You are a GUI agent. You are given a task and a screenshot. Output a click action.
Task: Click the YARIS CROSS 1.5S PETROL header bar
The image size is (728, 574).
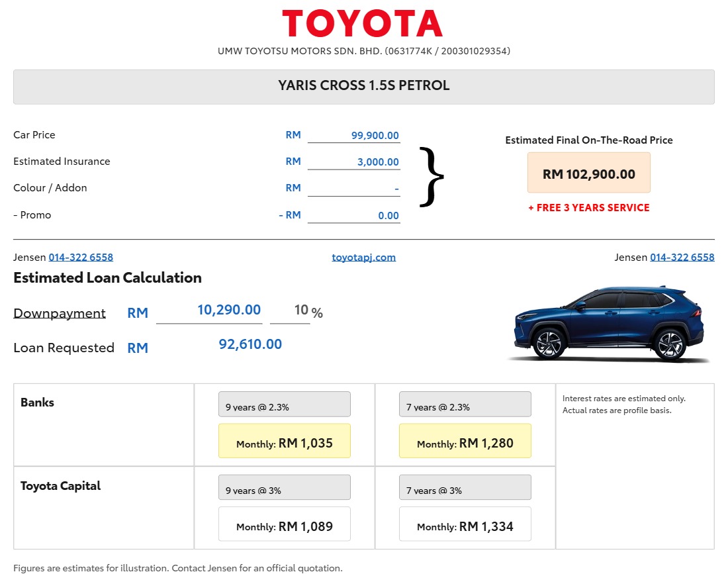[363, 87]
